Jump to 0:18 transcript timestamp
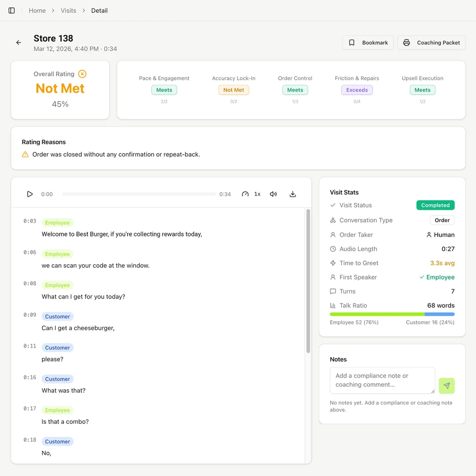The height and width of the screenshot is (476, 476). (30, 440)
